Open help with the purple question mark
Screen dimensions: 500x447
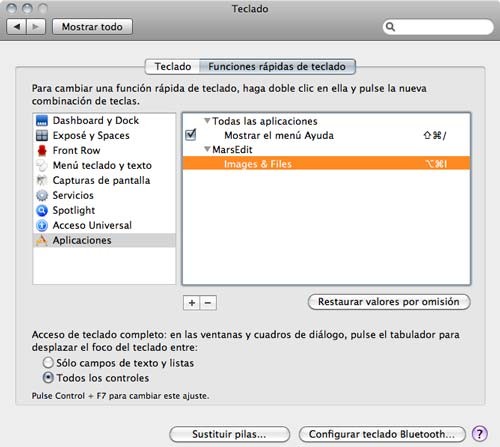[x=479, y=434]
